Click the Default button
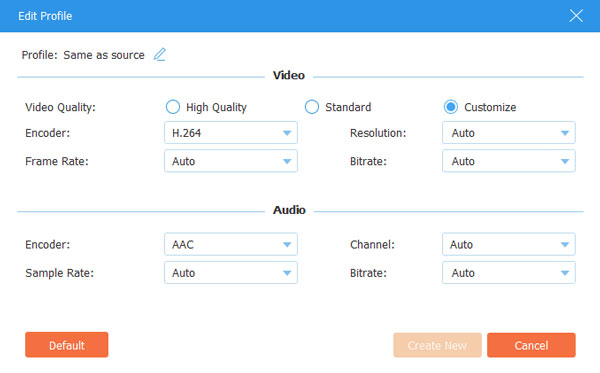The width and height of the screenshot is (600, 373). [x=67, y=345]
